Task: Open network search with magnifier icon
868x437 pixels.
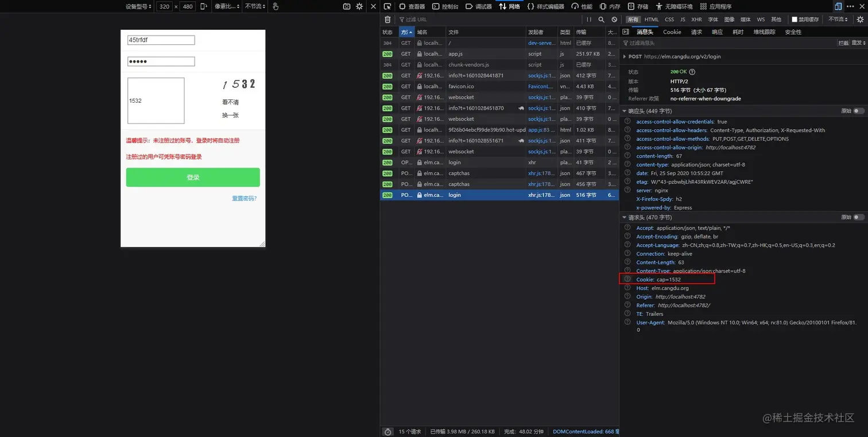Action: (601, 20)
